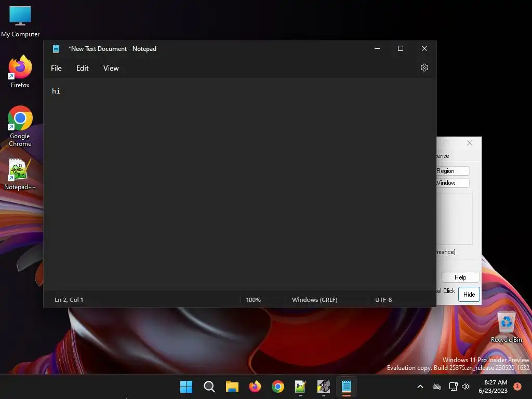The height and width of the screenshot is (399, 532).
Task: Select the active Notepad taskbar icon
Action: [x=347, y=387]
